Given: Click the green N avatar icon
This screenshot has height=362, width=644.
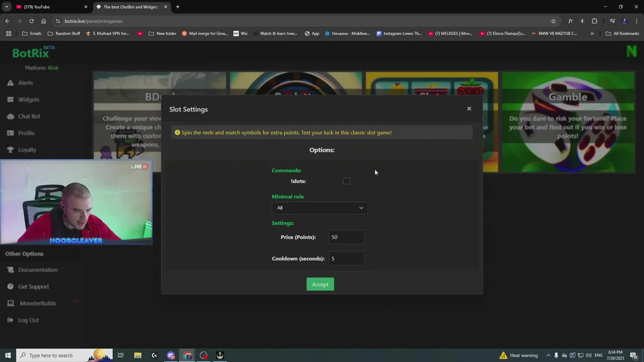Looking at the screenshot, I should coord(631,51).
